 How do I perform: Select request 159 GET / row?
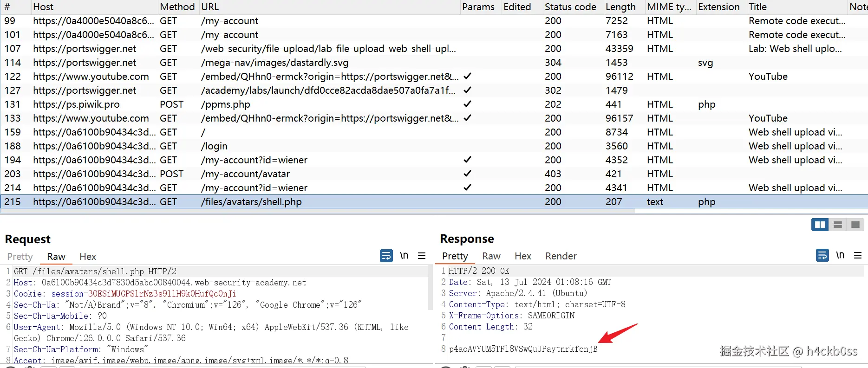tap(434, 132)
